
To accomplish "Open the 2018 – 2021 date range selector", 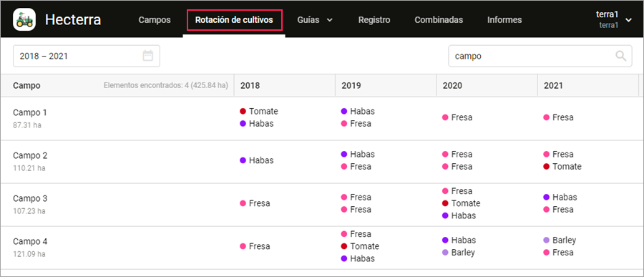I will (87, 56).
